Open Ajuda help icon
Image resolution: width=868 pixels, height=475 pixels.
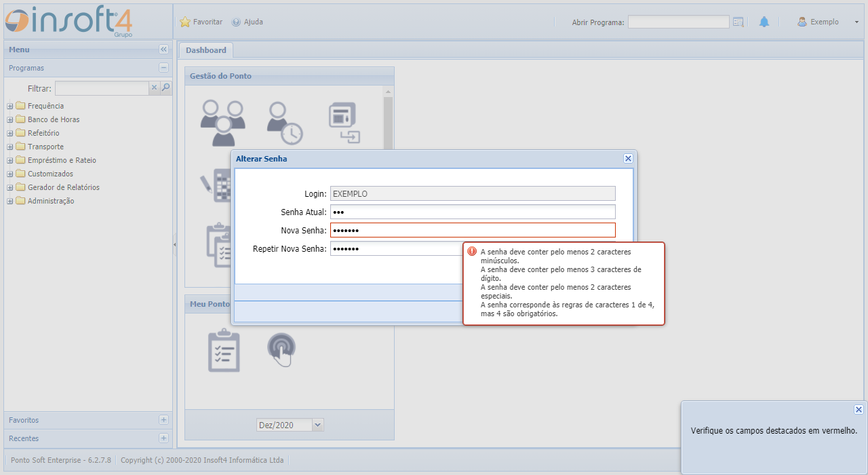click(x=236, y=22)
